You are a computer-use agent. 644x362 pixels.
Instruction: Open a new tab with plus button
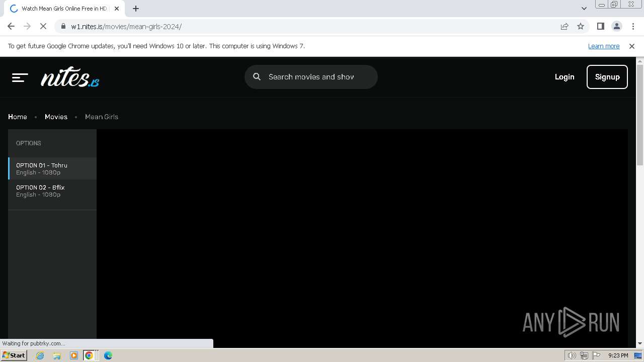[x=136, y=9]
